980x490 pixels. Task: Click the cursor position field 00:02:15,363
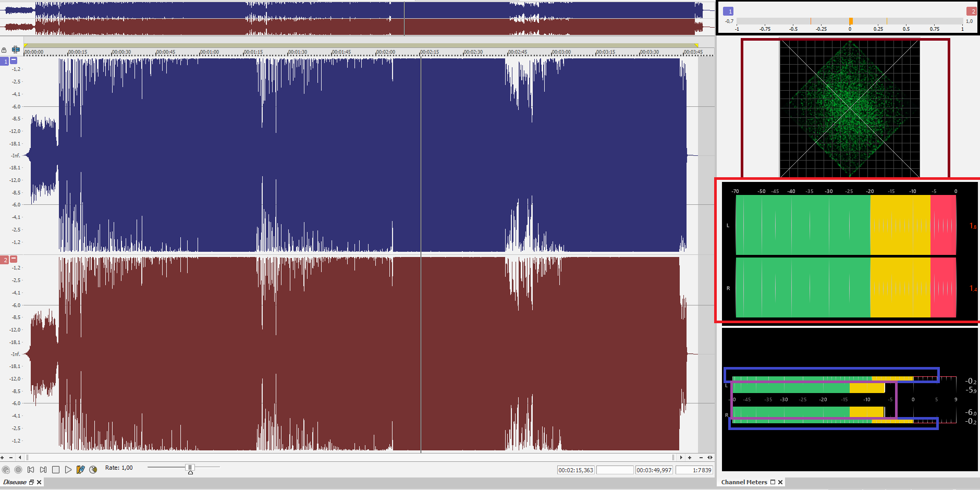(x=575, y=470)
